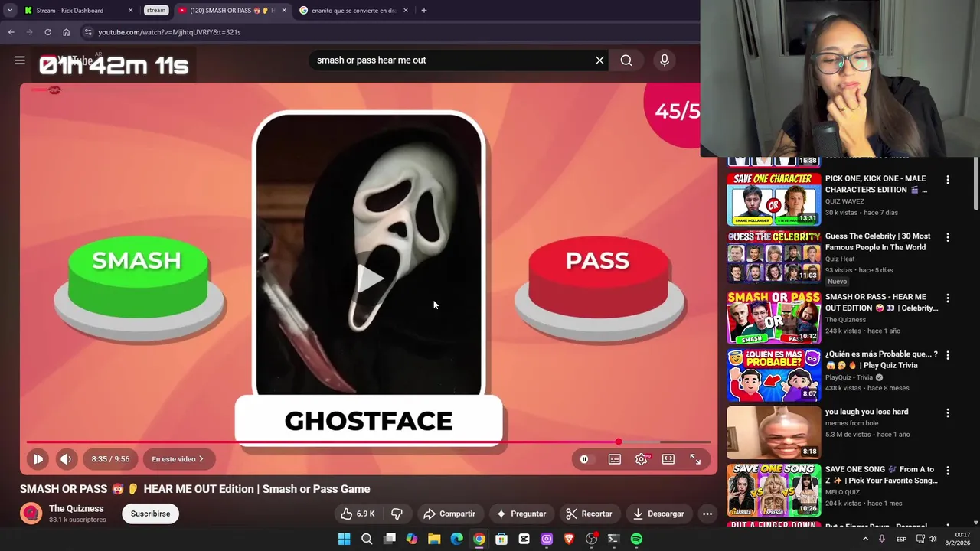Open the Brave browser taskbar icon
Image resolution: width=980 pixels, height=551 pixels.
(x=569, y=539)
